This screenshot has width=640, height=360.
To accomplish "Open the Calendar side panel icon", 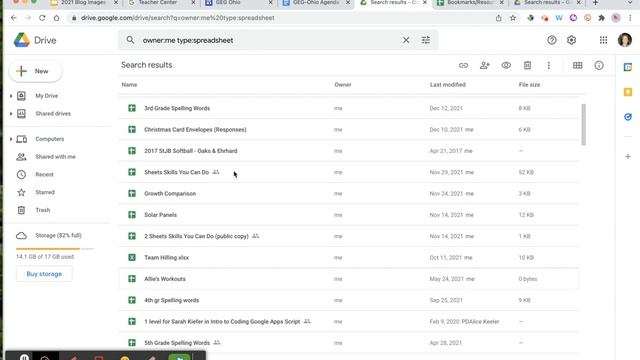I will click(x=628, y=67).
